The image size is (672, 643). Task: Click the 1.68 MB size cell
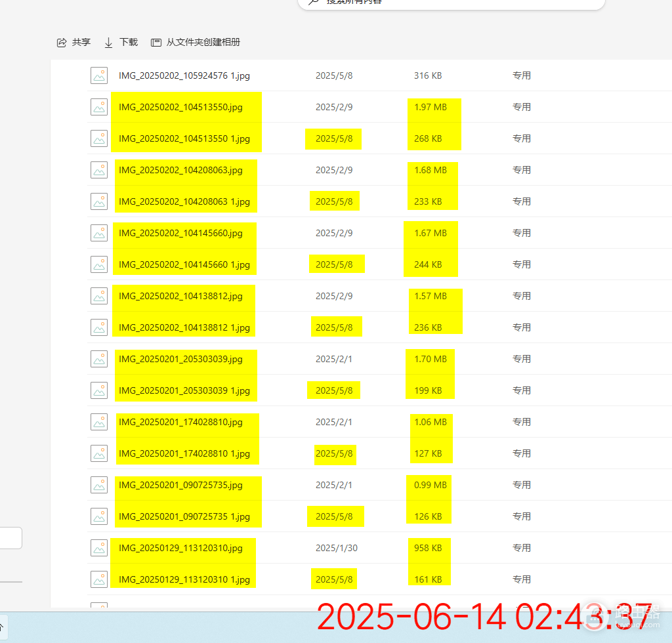tap(430, 170)
